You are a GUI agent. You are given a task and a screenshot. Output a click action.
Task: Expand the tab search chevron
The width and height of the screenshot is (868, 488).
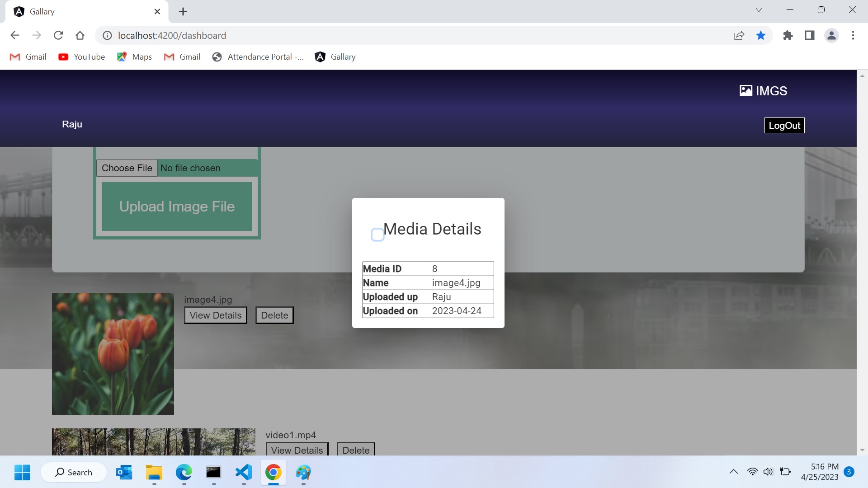pos(759,10)
